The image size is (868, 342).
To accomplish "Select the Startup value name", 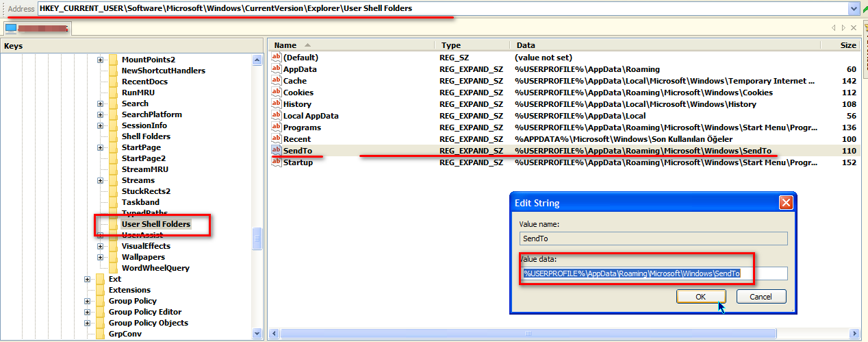I will tap(298, 162).
